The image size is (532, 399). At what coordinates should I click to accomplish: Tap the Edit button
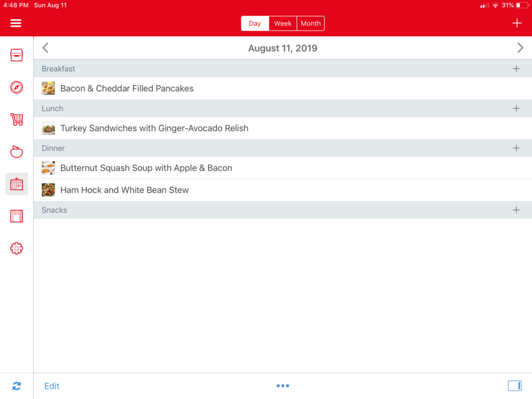point(51,386)
